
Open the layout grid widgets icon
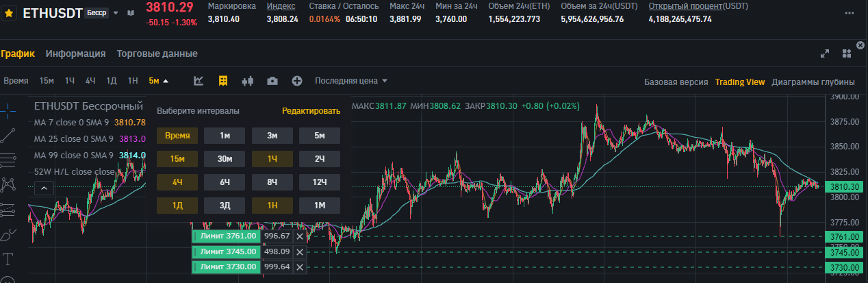tap(847, 53)
